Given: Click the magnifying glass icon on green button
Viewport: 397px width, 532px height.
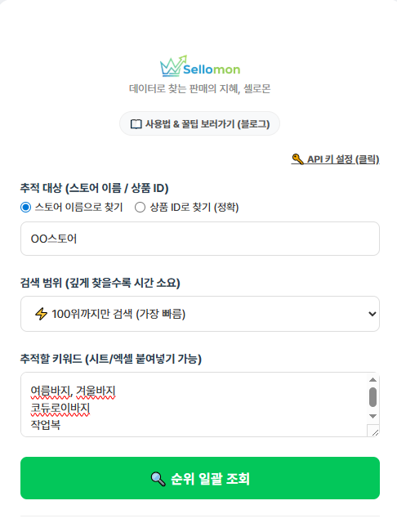Looking at the screenshot, I should (158, 479).
